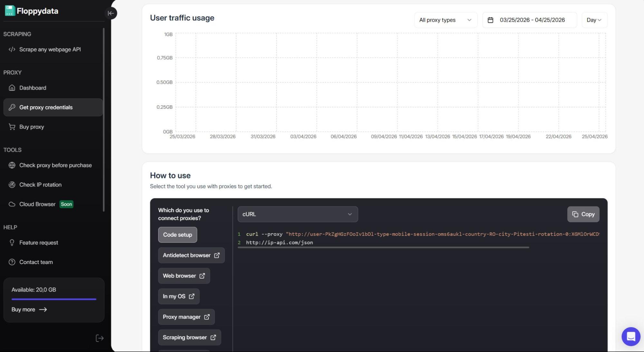This screenshot has height=352, width=644.
Task: Click the external link icon on Antidetect browser
Action: 217,255
